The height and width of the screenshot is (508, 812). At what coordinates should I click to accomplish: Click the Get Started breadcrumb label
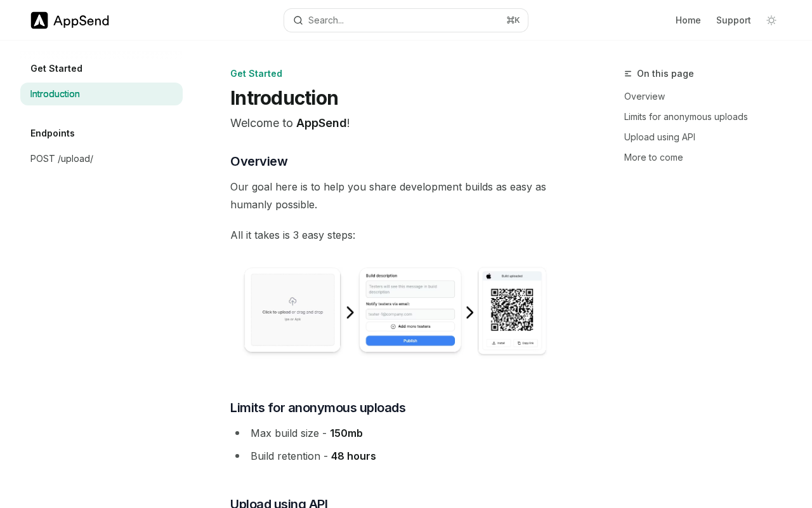(256, 74)
